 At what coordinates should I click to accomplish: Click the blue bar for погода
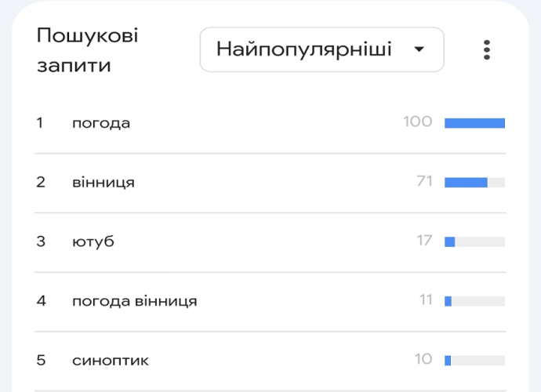pos(474,123)
